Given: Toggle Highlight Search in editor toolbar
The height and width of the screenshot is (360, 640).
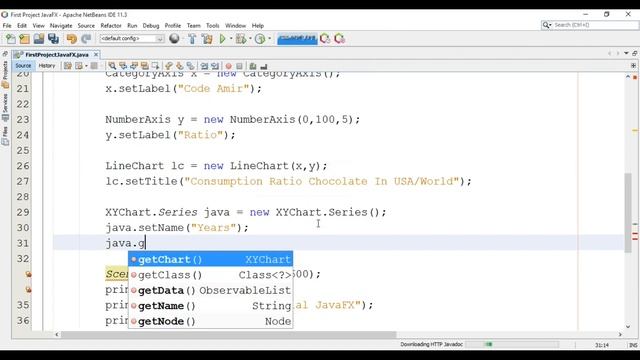Looking at the screenshot, I should [x=144, y=66].
